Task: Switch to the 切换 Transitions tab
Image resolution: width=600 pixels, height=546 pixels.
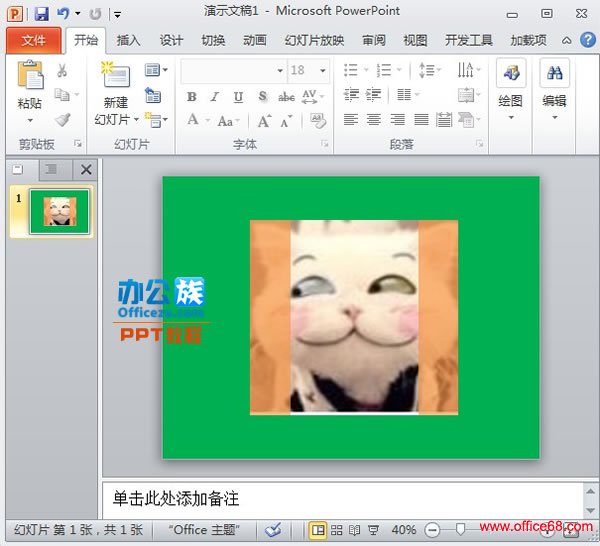Action: (x=213, y=40)
